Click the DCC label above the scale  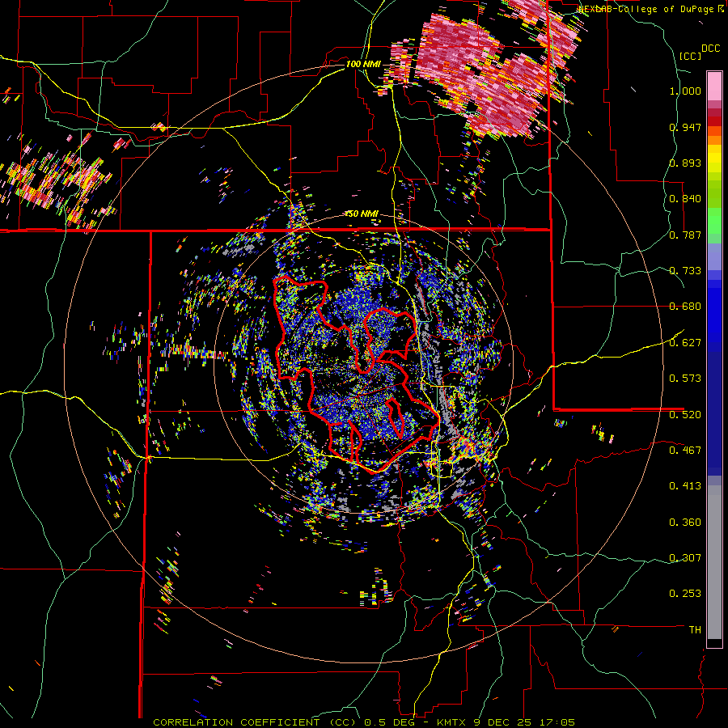[x=711, y=49]
